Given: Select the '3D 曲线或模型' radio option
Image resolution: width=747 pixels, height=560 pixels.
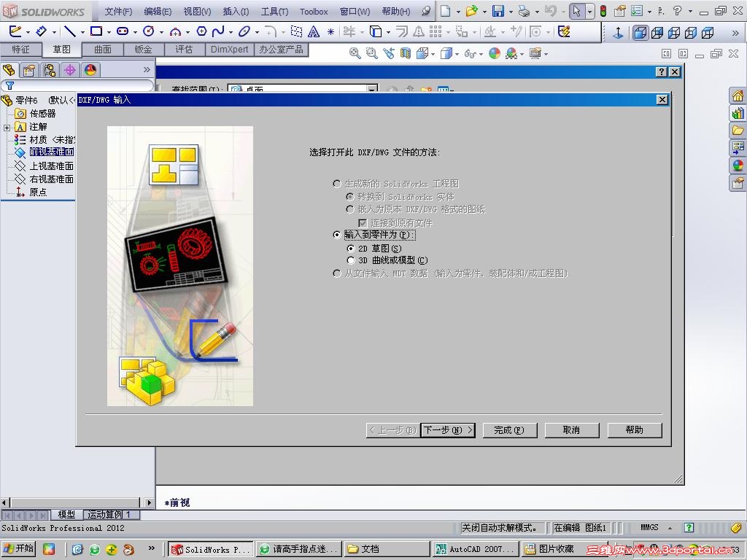Looking at the screenshot, I should [x=351, y=260].
